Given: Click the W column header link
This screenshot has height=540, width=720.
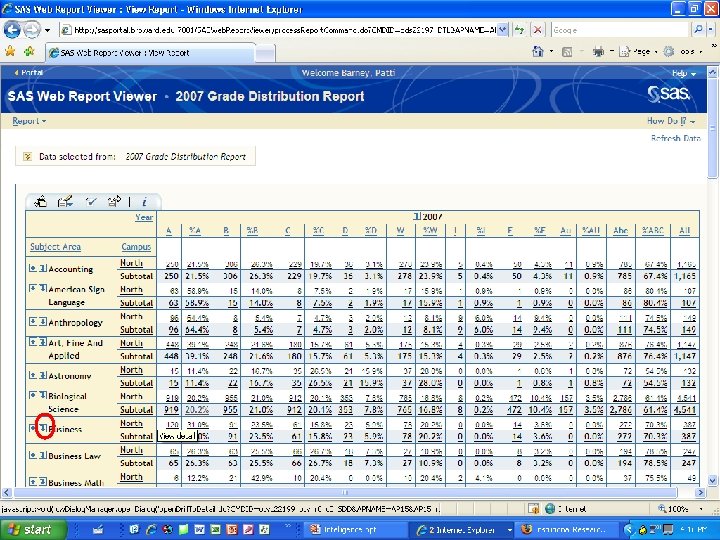Looking at the screenshot, I should pyautogui.click(x=400, y=231).
